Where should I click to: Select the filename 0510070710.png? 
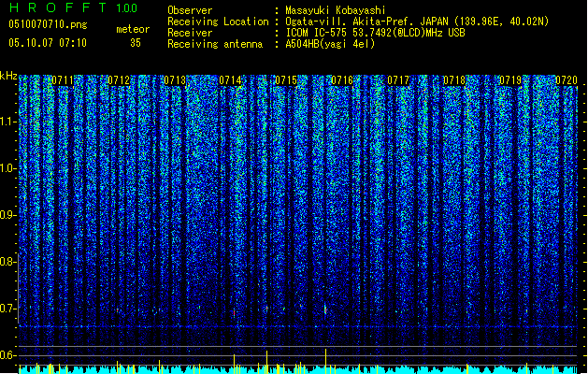(48, 24)
